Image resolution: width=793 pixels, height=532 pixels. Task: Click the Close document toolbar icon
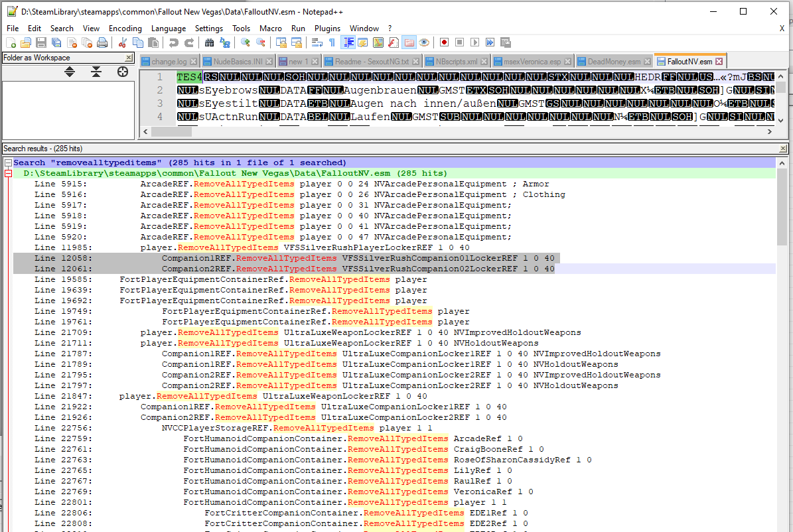point(72,42)
